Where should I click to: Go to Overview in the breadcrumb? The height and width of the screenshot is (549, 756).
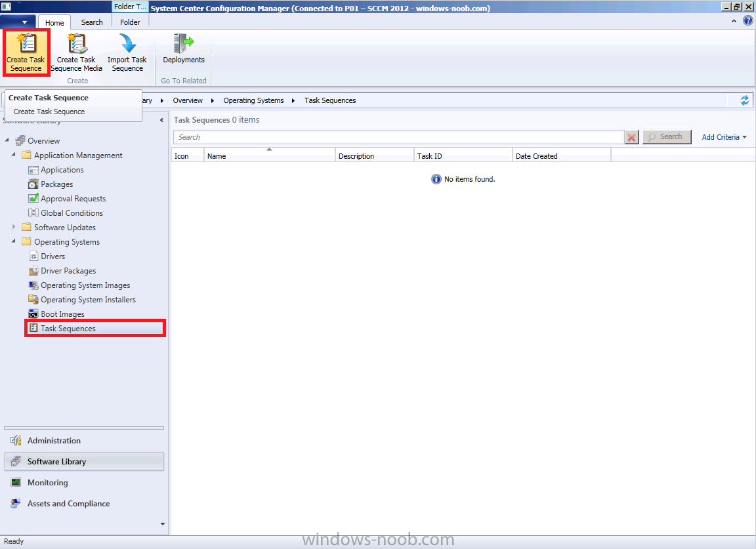pos(188,100)
